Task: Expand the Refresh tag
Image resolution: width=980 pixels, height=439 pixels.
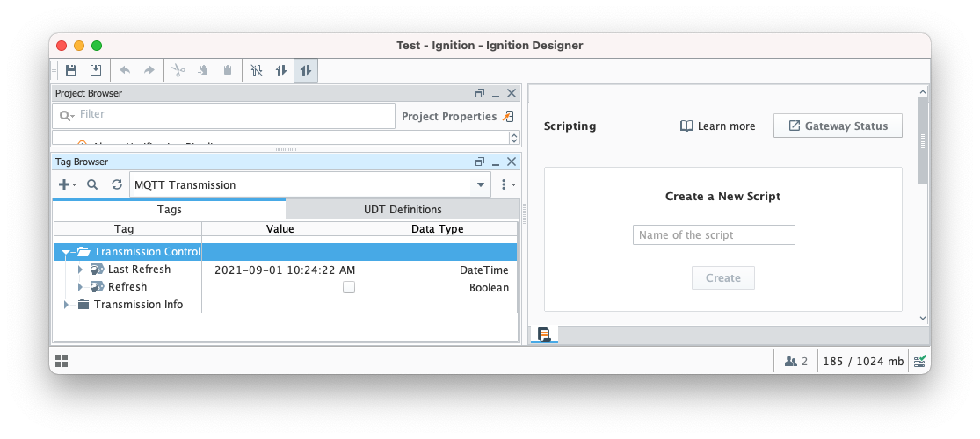Action: pyautogui.click(x=80, y=287)
